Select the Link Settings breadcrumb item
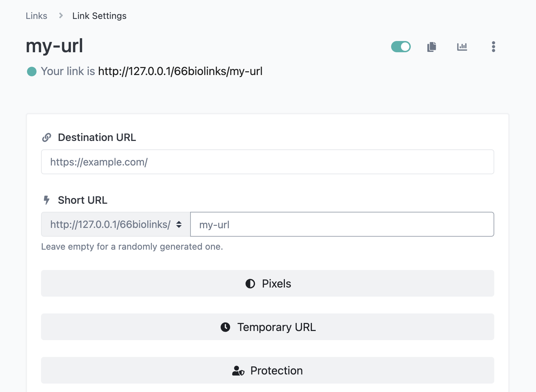Screen dimensions: 536x392 99,15
